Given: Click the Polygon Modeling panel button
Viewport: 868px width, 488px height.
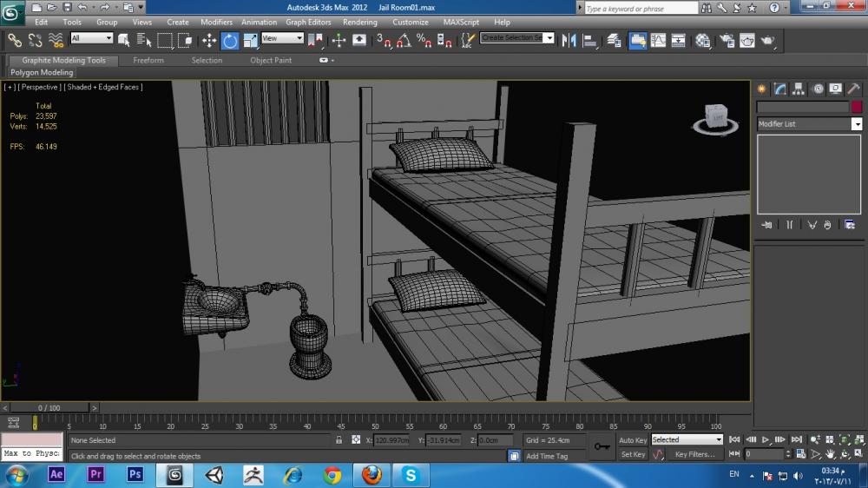Looking at the screenshot, I should [x=42, y=73].
